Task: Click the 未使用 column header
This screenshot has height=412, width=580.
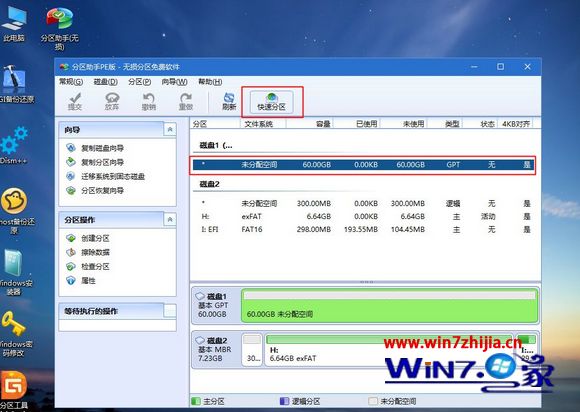Action: 403,124
